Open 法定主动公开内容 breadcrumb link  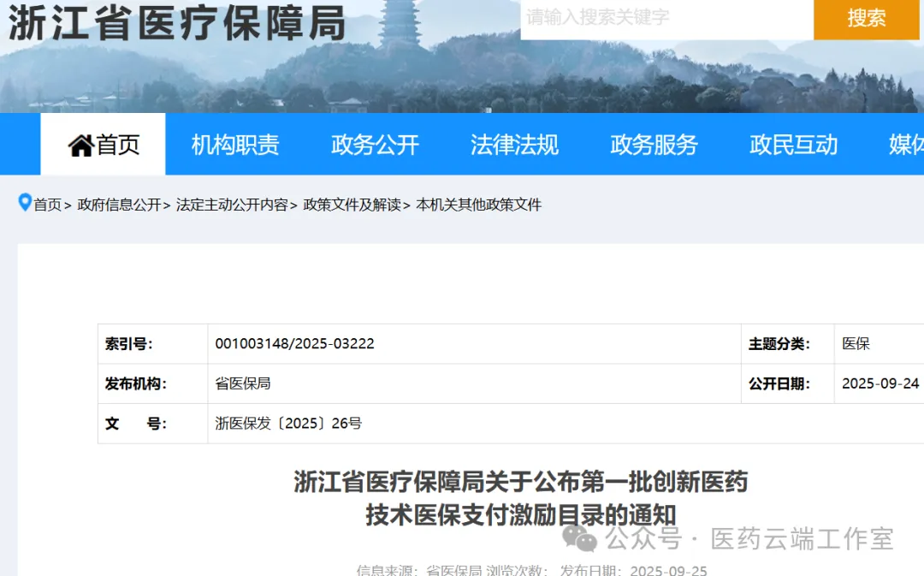point(232,205)
